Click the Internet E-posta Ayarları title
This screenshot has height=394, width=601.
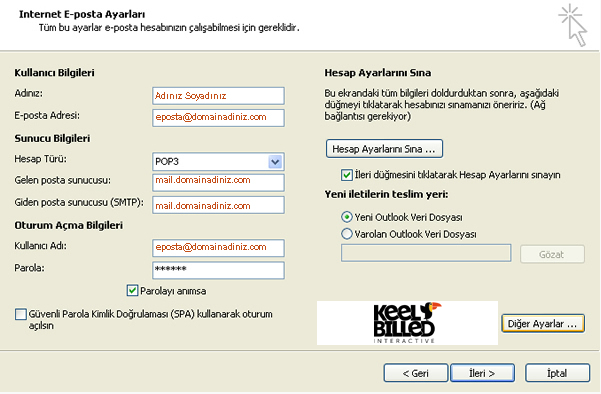click(82, 14)
